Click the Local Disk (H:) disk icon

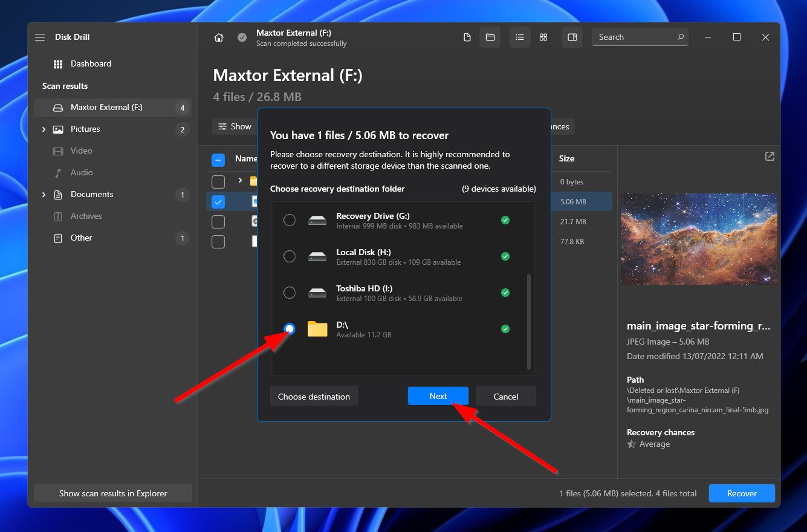pyautogui.click(x=317, y=257)
